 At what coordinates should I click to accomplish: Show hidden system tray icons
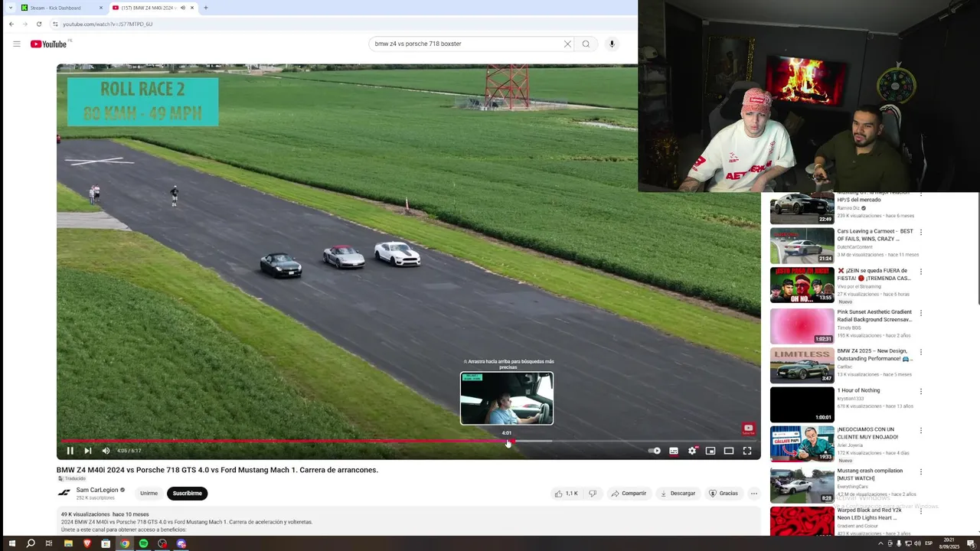coord(880,543)
